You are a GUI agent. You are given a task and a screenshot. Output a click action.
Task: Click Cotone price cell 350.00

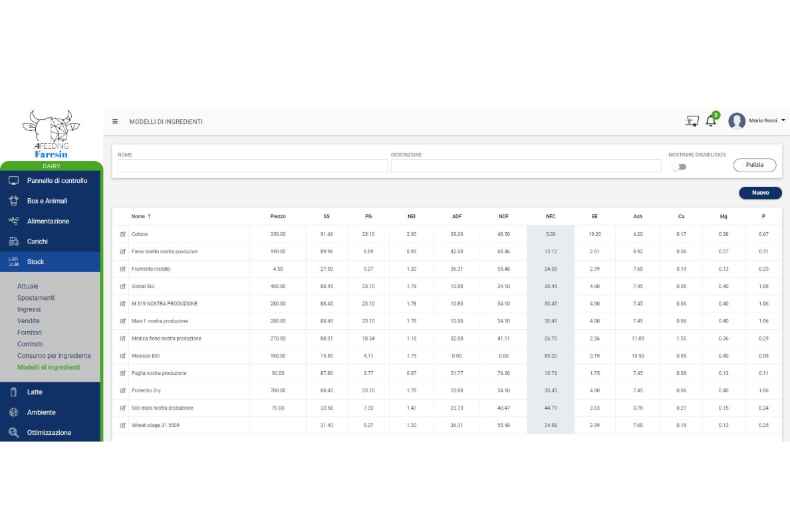coord(277,234)
